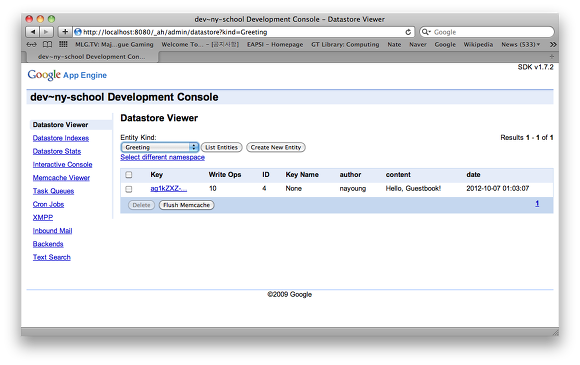Screen dimensions: 580x365
Task: Open the ag1kZXZ entity key link
Action: 169,189
